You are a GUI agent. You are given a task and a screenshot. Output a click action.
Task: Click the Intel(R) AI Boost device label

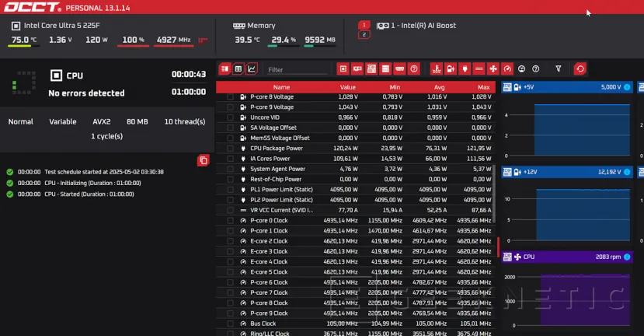423,26
